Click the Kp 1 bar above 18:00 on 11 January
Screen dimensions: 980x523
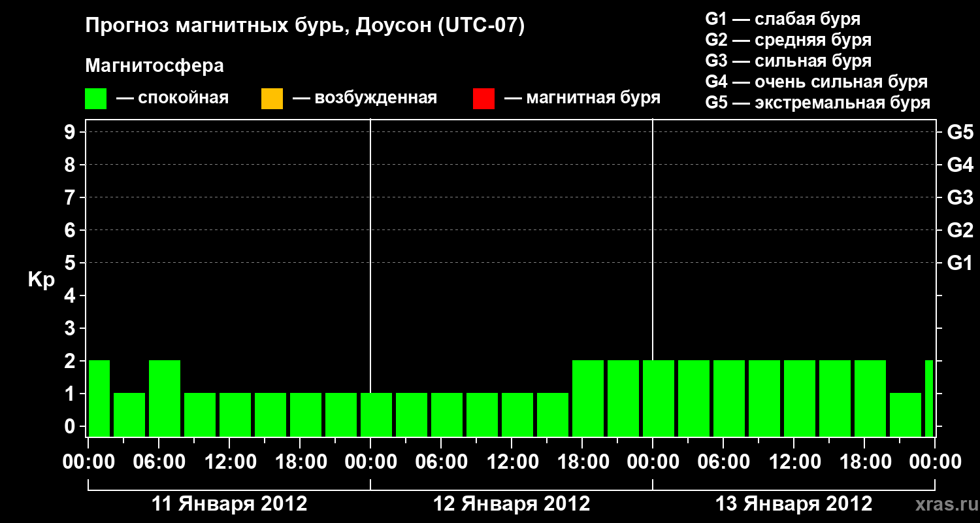tap(306, 414)
